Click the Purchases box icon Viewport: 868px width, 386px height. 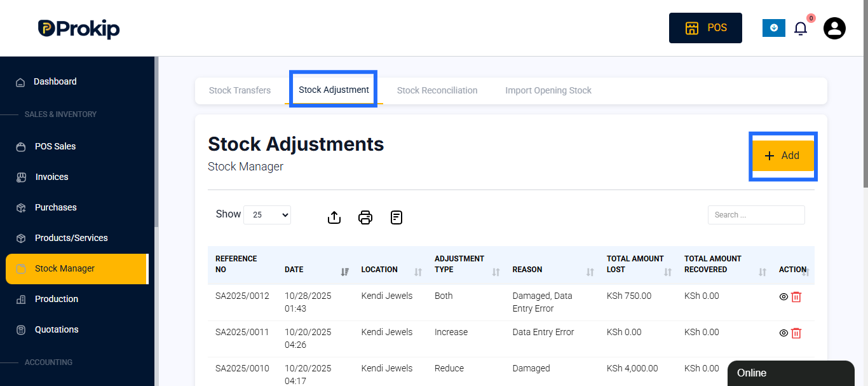tap(21, 208)
